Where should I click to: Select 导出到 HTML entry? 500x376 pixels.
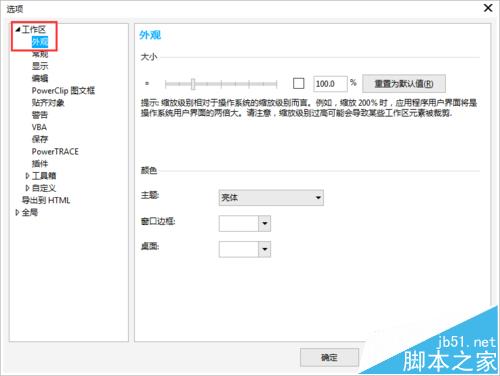click(x=46, y=200)
